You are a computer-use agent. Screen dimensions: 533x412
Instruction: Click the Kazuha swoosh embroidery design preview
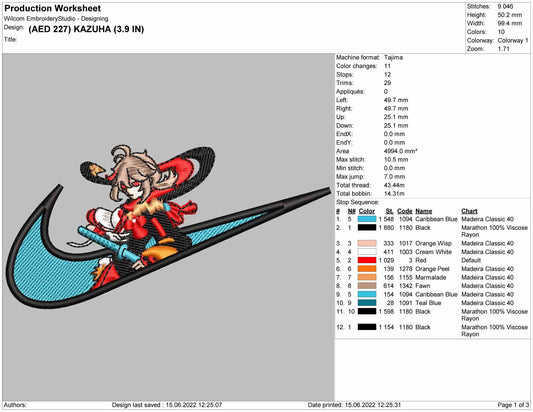click(x=168, y=227)
